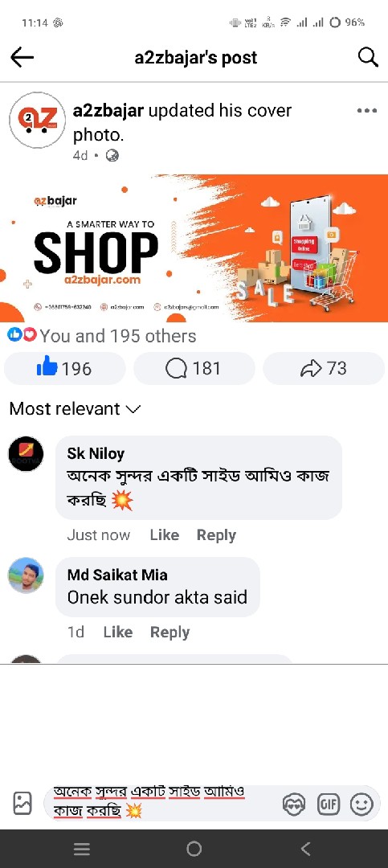The image size is (388, 868).
Task: Attach photo using image icon
Action: click(22, 803)
